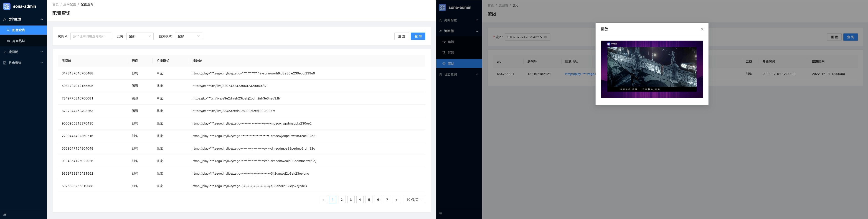Click 开始时间 2022-12-01 12:00:00 cell
The height and width of the screenshot is (219, 868).
(x=779, y=74)
